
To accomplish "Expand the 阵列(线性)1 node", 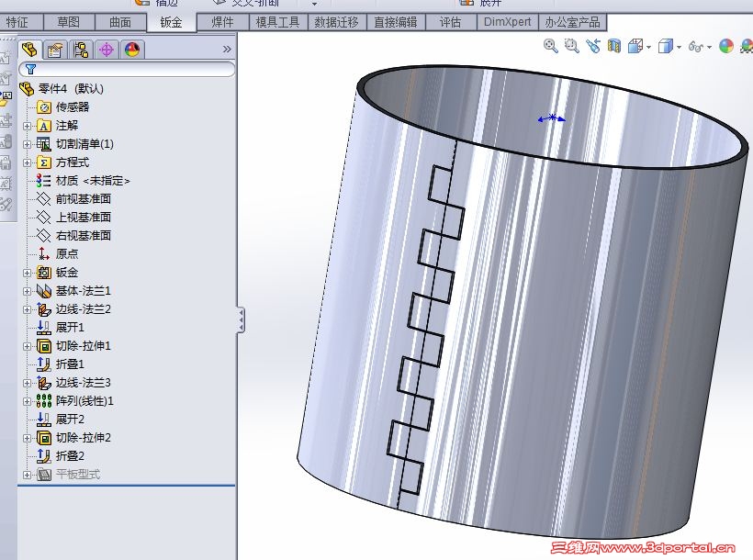I will (x=27, y=401).
